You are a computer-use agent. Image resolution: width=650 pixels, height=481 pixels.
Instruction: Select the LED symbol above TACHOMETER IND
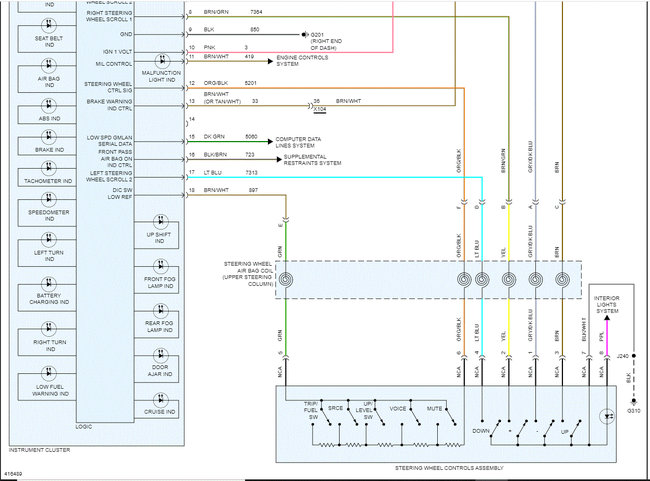[x=49, y=168]
